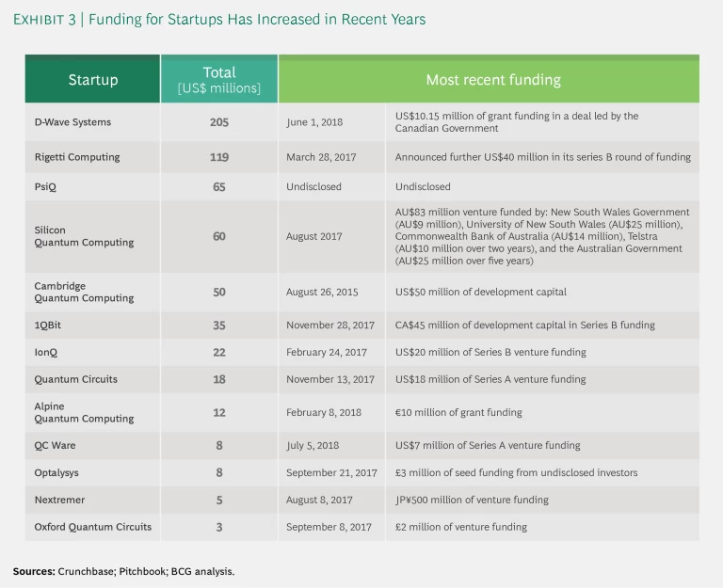This screenshot has width=723, height=588.
Task: Click Quantum Circuits' November 13, 2017 date
Action: click(330, 379)
